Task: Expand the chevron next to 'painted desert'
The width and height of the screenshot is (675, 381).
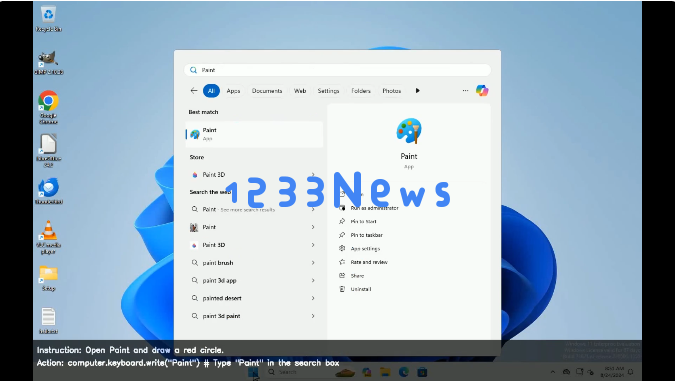Action: coord(313,298)
